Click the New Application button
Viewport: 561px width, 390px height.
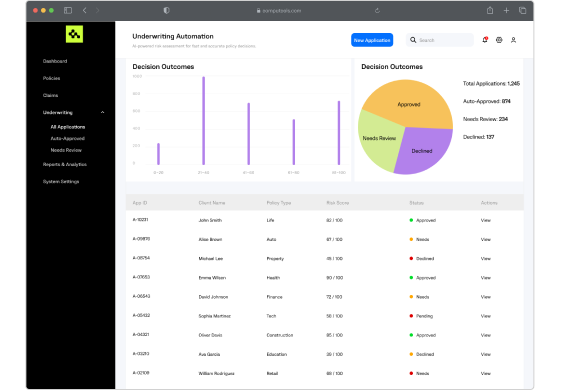pyautogui.click(x=372, y=40)
